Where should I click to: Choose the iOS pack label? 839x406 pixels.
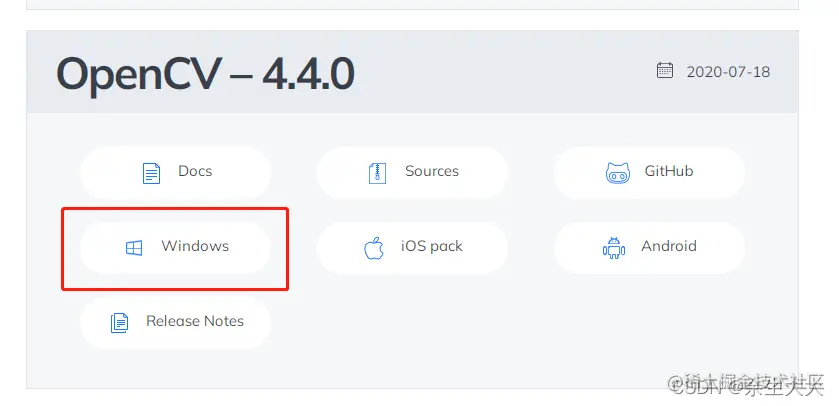coord(432,247)
